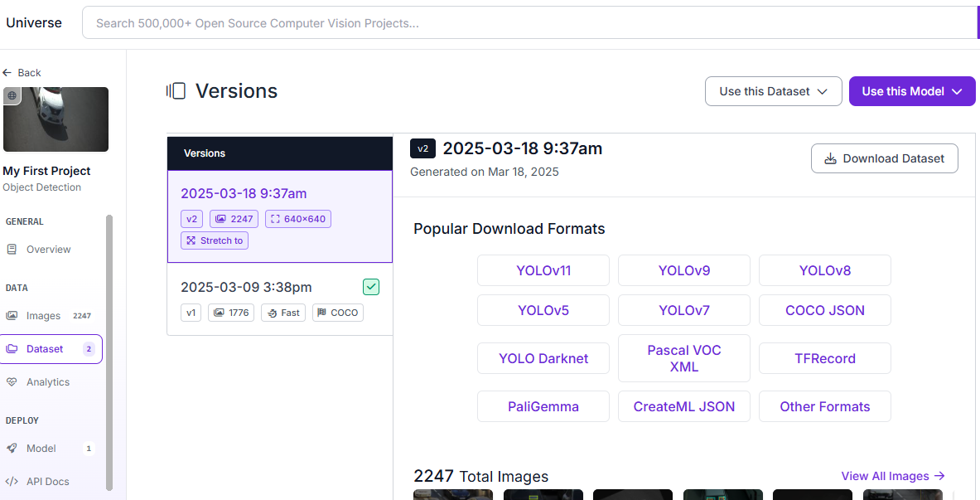This screenshot has width=980, height=500.
Task: Click the sidebar vertical scrollbar
Action: 110,352
